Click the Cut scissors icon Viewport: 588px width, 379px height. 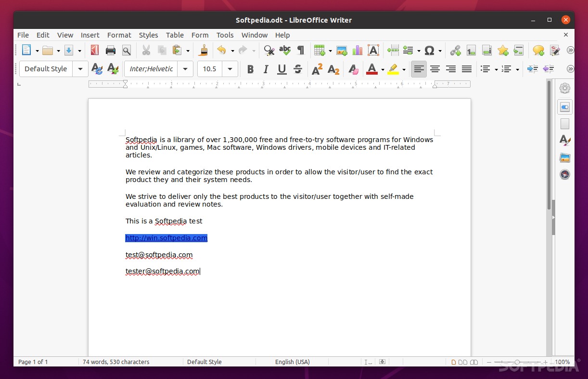coord(146,50)
